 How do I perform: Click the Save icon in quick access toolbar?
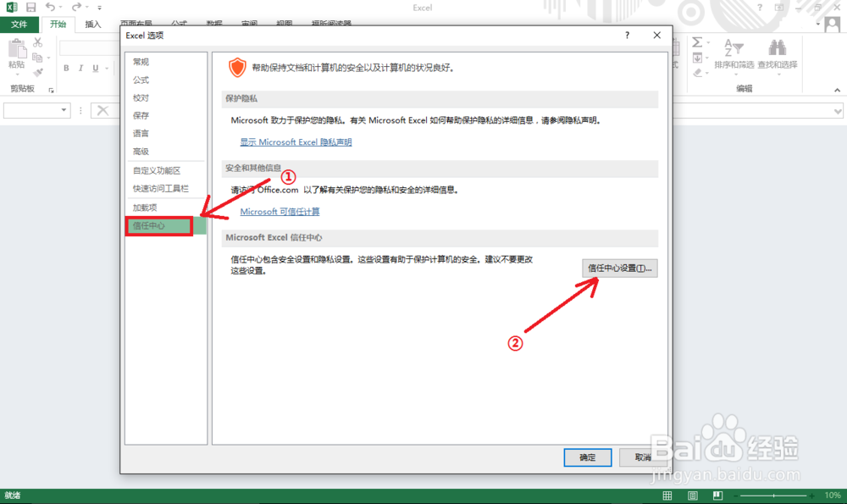(x=30, y=8)
